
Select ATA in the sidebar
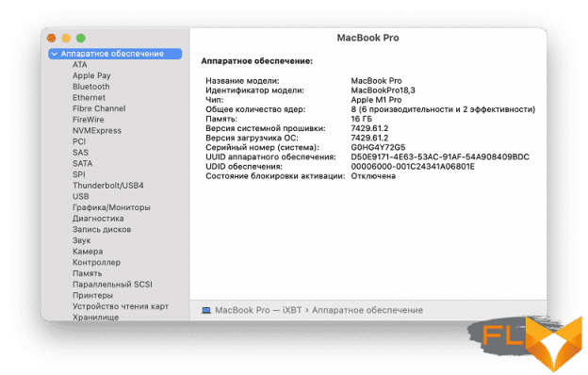79,65
